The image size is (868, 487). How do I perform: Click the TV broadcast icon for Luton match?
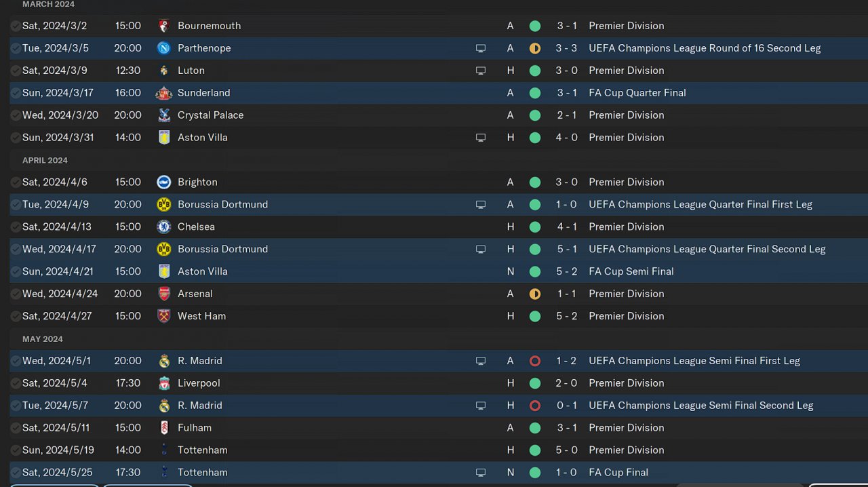point(481,71)
